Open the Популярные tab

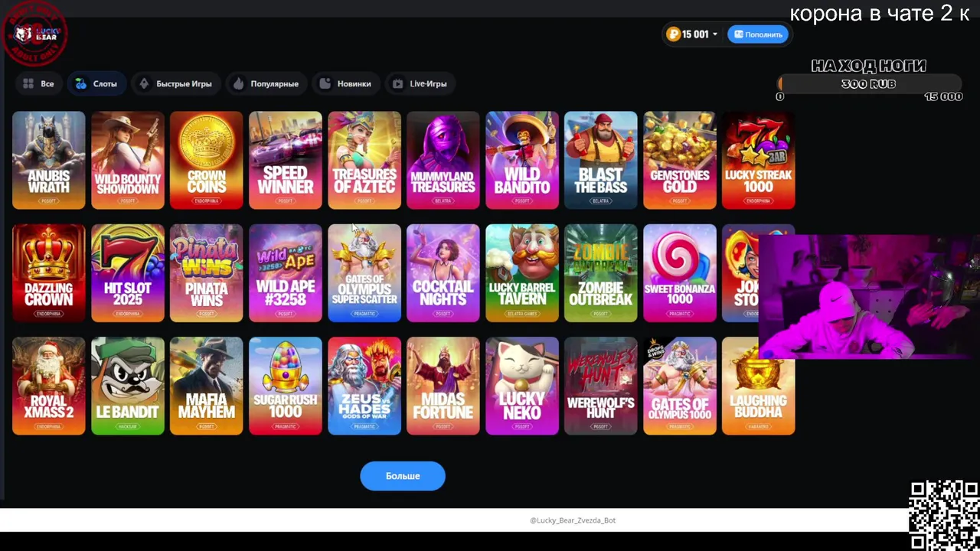[x=266, y=83]
